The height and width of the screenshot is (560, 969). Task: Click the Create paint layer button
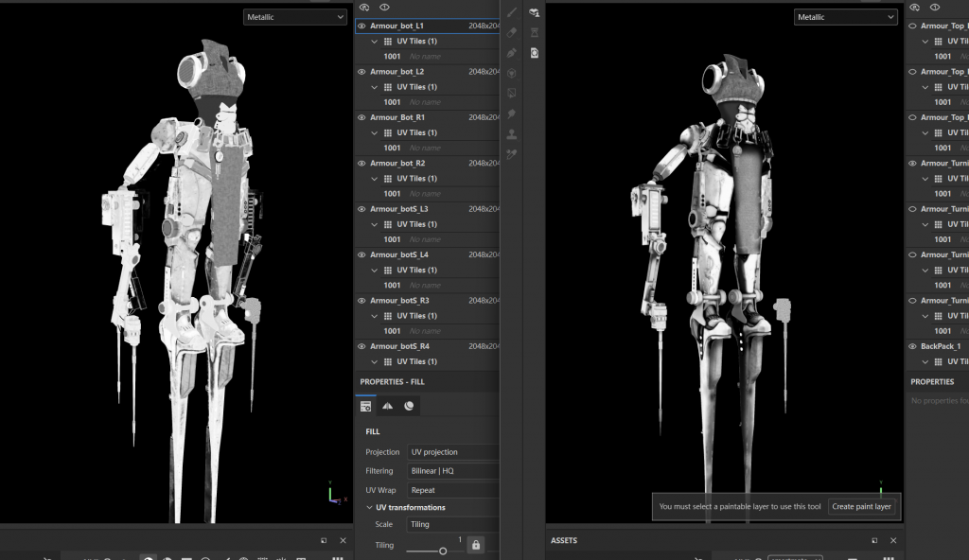point(861,506)
